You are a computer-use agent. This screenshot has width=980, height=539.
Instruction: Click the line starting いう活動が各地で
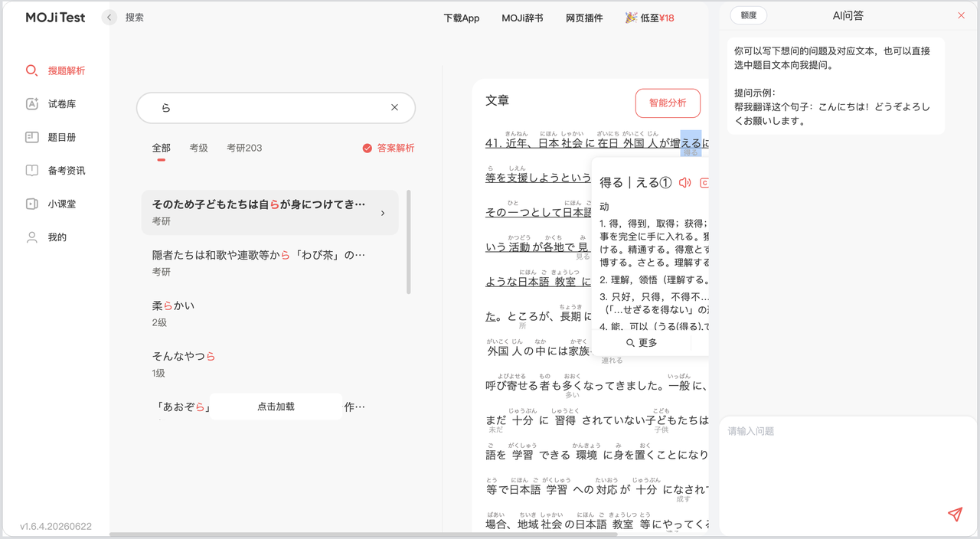coord(538,247)
